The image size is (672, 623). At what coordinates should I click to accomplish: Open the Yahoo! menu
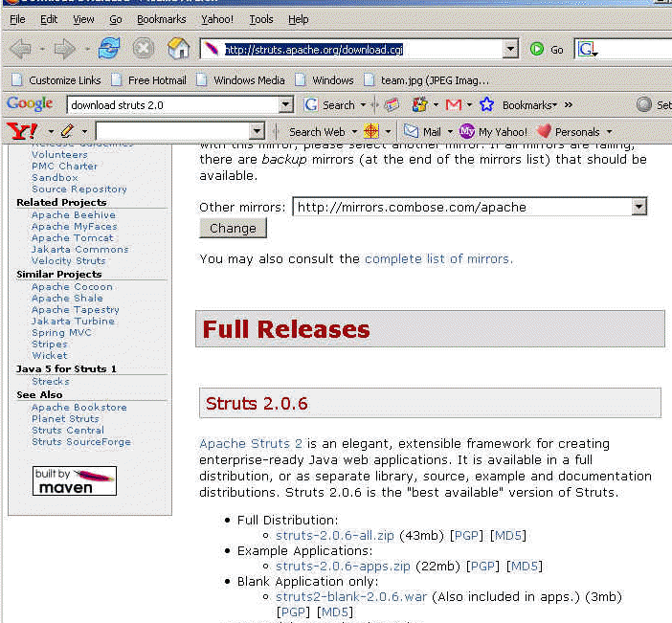217,19
